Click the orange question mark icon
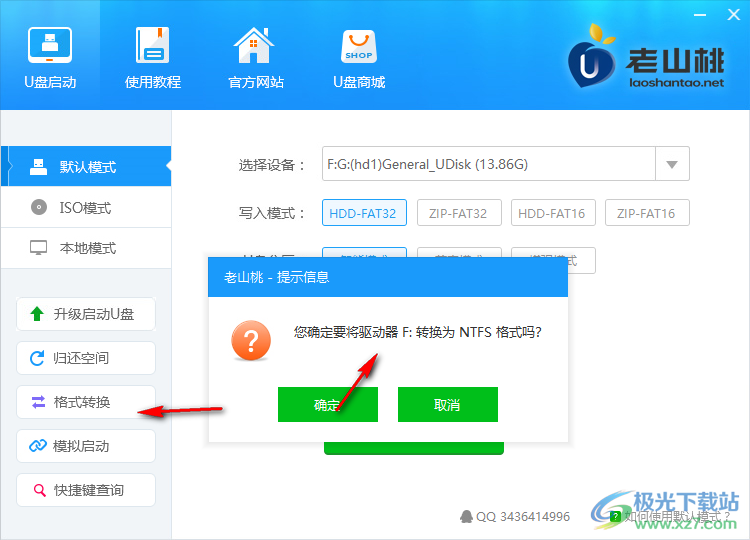750x540 pixels. (x=251, y=340)
